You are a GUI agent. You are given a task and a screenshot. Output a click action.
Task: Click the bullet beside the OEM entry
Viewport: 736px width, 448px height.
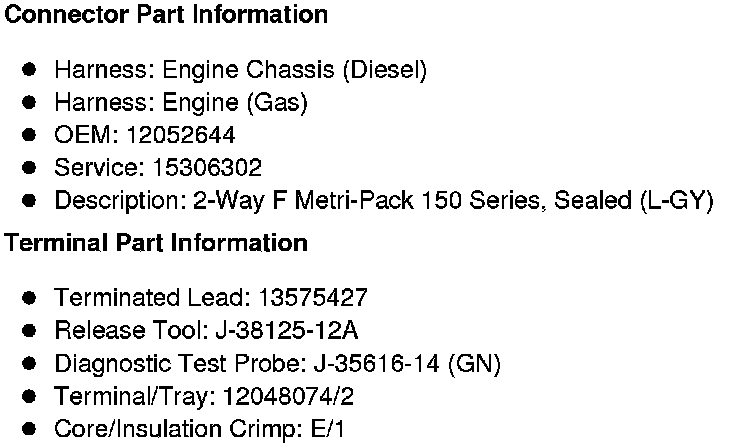point(30,135)
